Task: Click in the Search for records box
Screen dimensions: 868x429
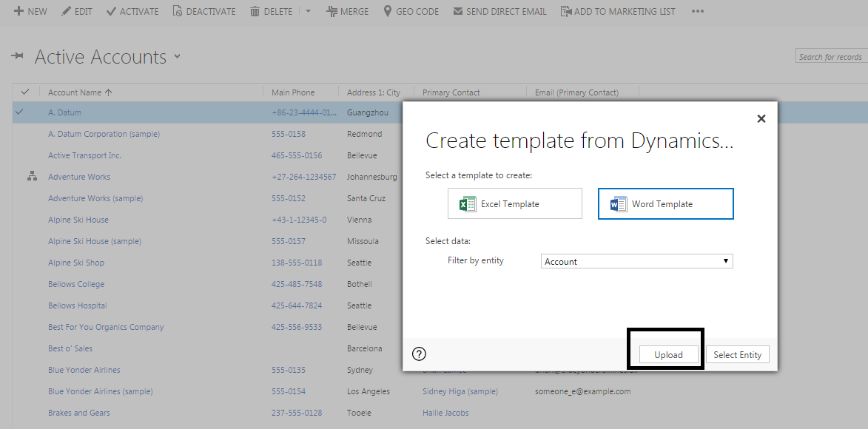Action: (832, 56)
